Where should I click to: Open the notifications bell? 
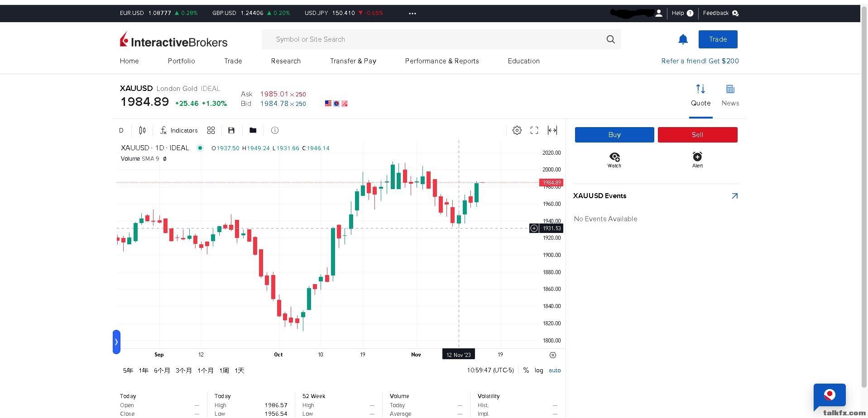click(x=683, y=39)
